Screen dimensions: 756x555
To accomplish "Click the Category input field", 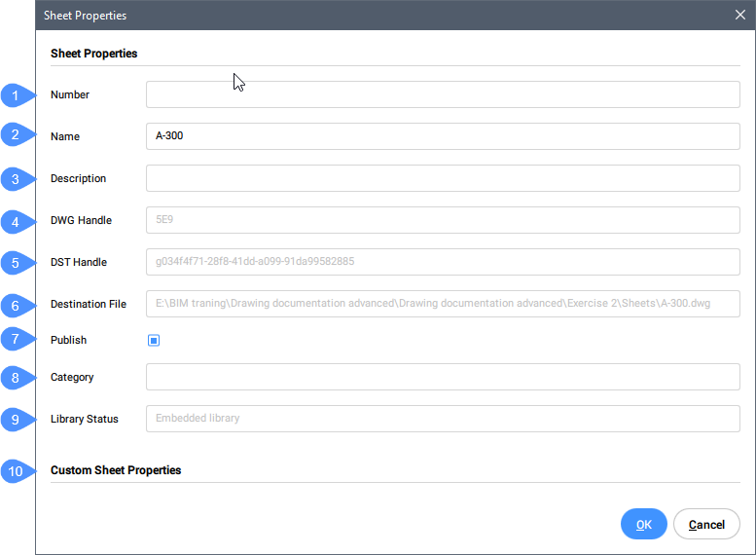I will tap(443, 377).
